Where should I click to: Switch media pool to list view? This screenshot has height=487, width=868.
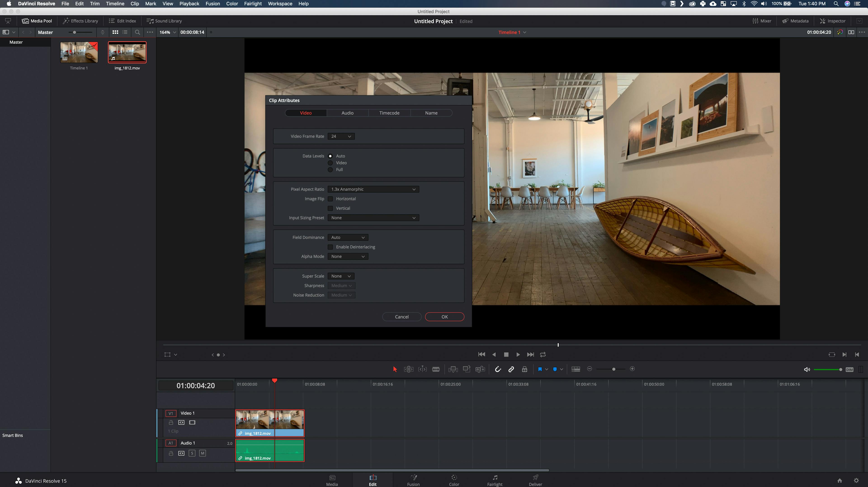125,32
